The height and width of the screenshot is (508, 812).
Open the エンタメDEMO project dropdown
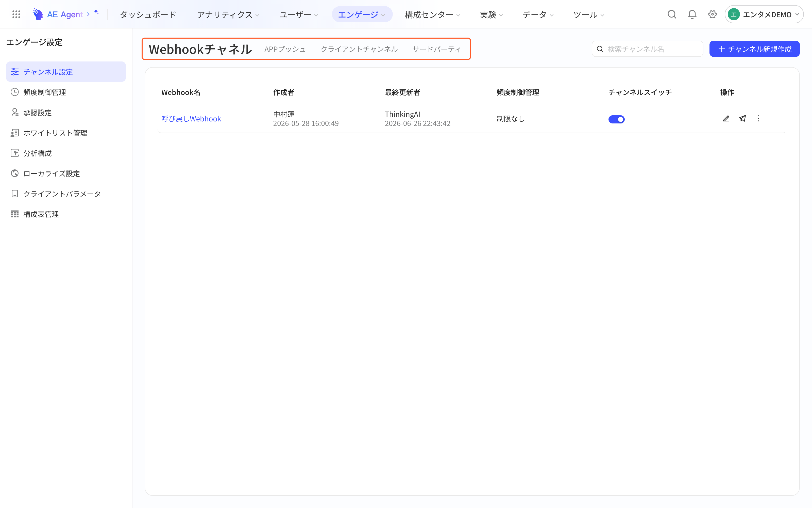[x=764, y=14]
